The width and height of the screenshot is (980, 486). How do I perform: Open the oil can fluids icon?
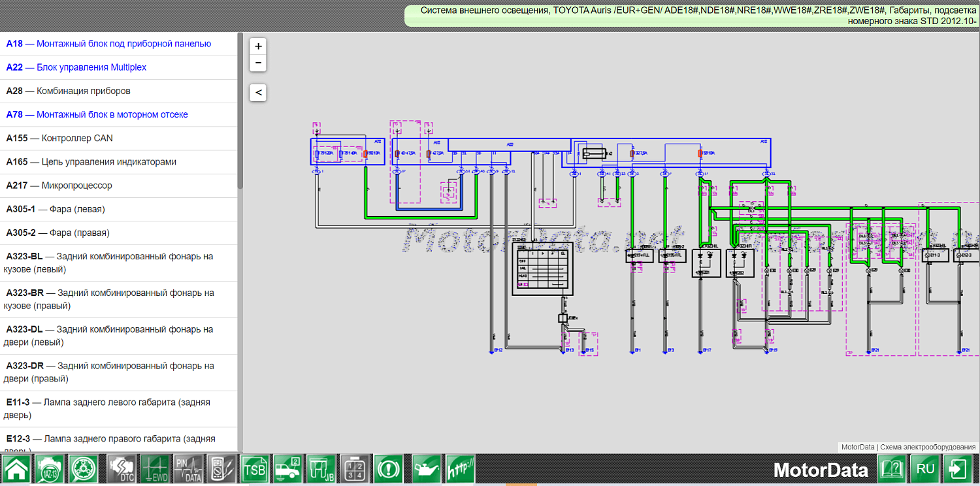click(425, 470)
